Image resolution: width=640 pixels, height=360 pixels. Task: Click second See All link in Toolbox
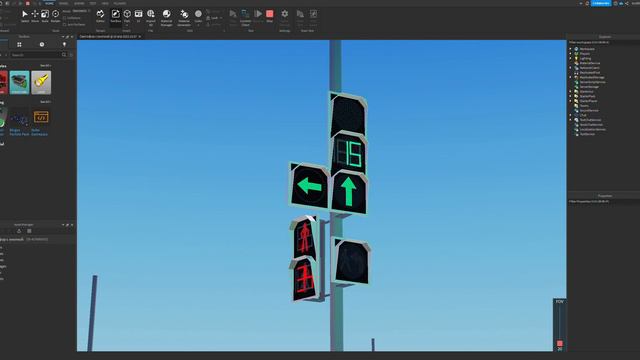point(45,102)
